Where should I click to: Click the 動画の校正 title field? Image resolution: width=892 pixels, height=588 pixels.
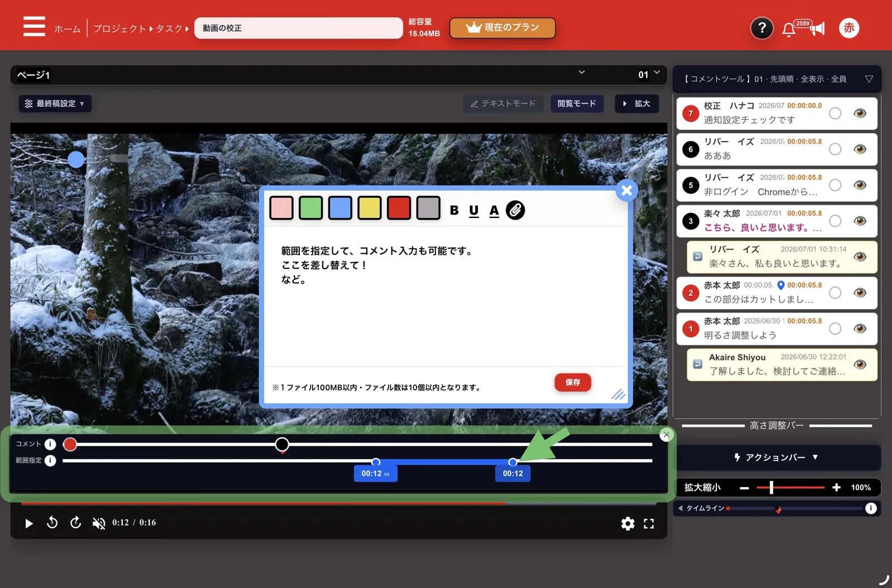click(x=298, y=28)
